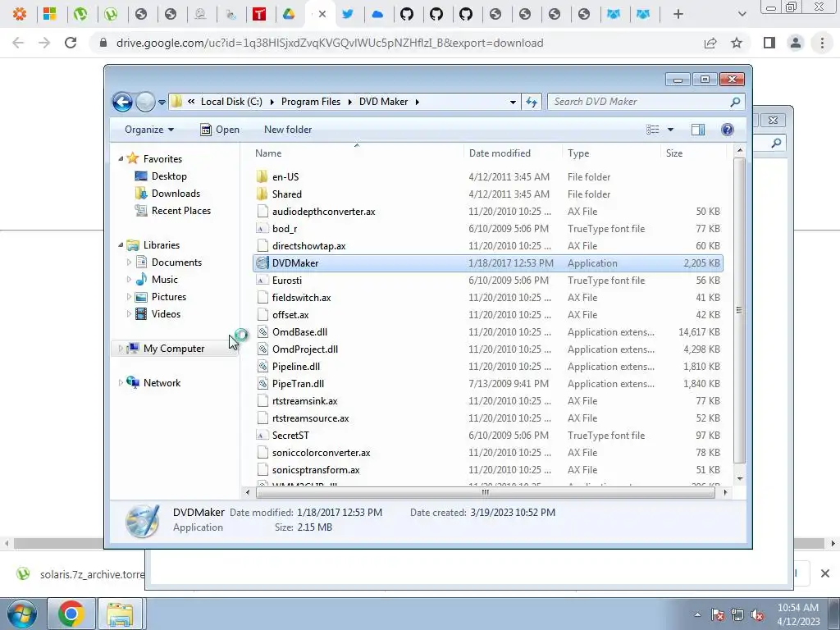Click the file list vertical scrollbar
Screen dimensions: 840x630
click(x=739, y=311)
